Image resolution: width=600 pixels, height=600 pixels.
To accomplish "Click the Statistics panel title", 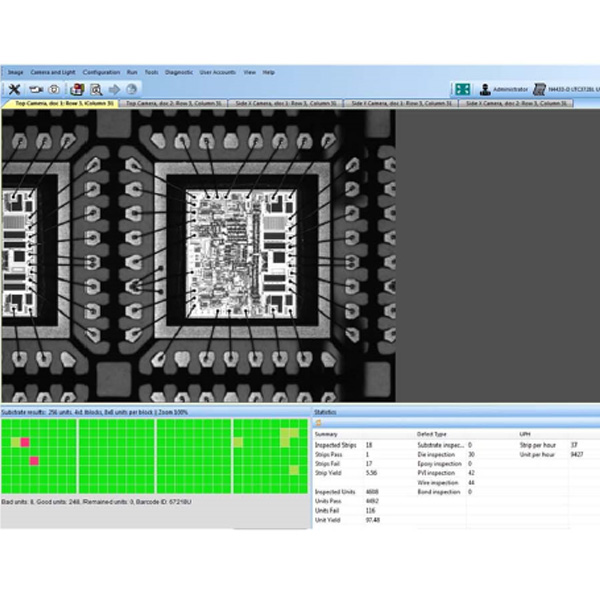I will click(x=325, y=412).
